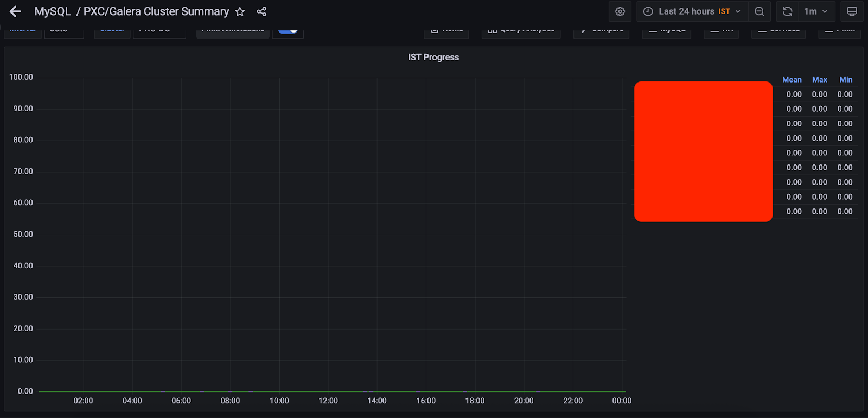Expand the 1m refresh interval dropdown

pyautogui.click(x=816, y=11)
